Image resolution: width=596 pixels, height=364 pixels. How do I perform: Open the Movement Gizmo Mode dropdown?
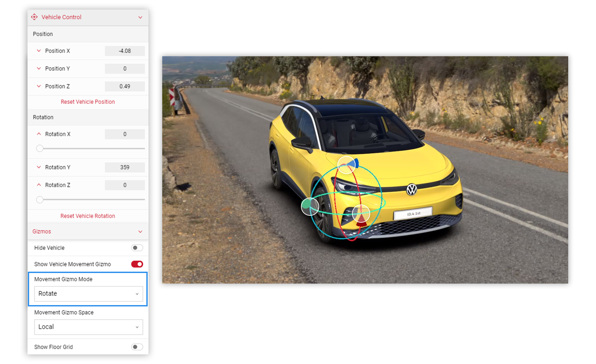click(x=88, y=294)
